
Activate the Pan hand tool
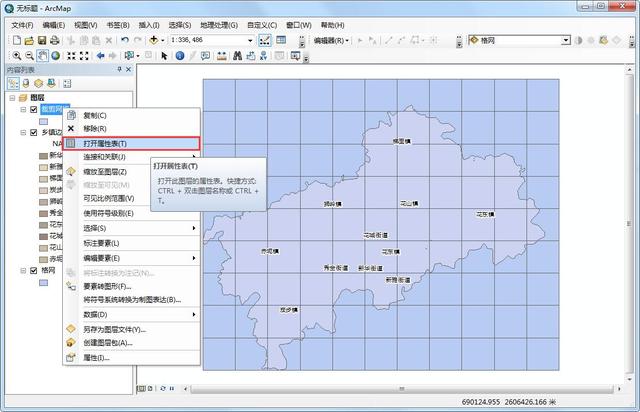tap(42, 56)
